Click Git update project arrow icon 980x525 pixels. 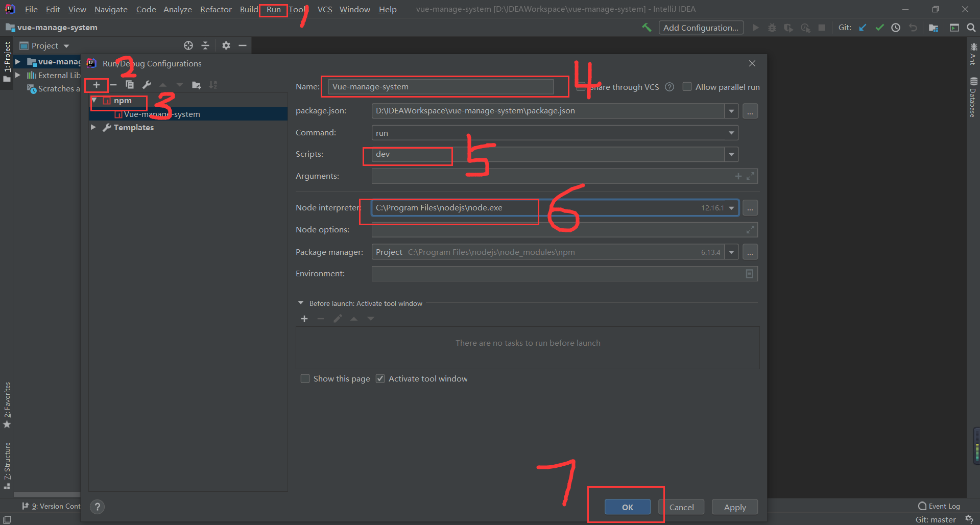coord(863,28)
